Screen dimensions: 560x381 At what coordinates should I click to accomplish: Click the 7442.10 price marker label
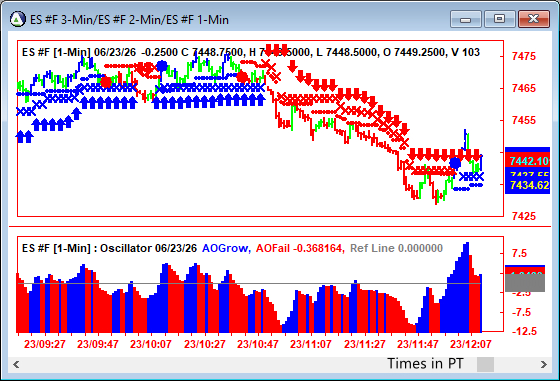(x=528, y=161)
